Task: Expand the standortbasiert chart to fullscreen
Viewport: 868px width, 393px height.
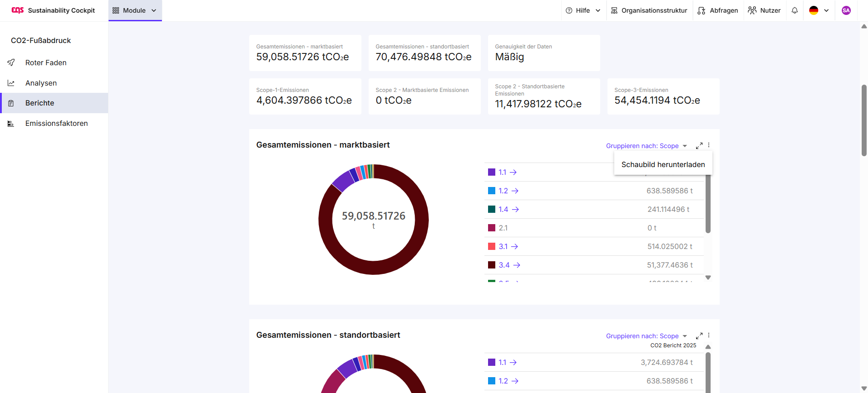Action: tap(699, 336)
